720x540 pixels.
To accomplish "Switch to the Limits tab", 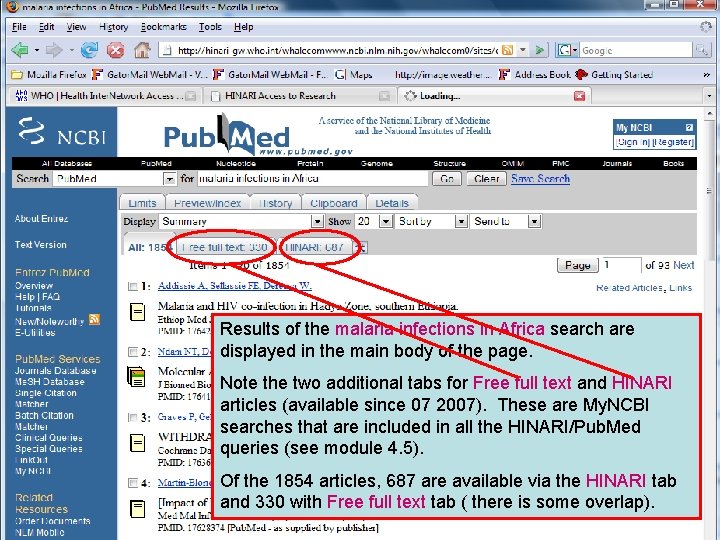I will tap(142, 203).
